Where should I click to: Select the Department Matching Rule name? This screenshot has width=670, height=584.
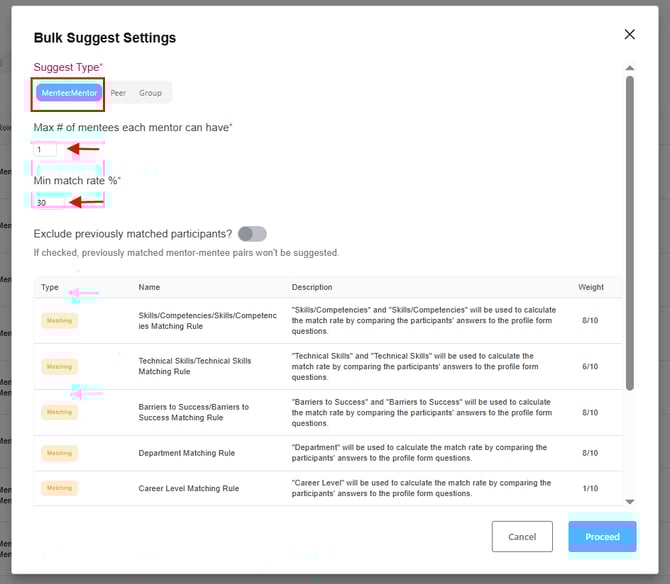click(186, 453)
